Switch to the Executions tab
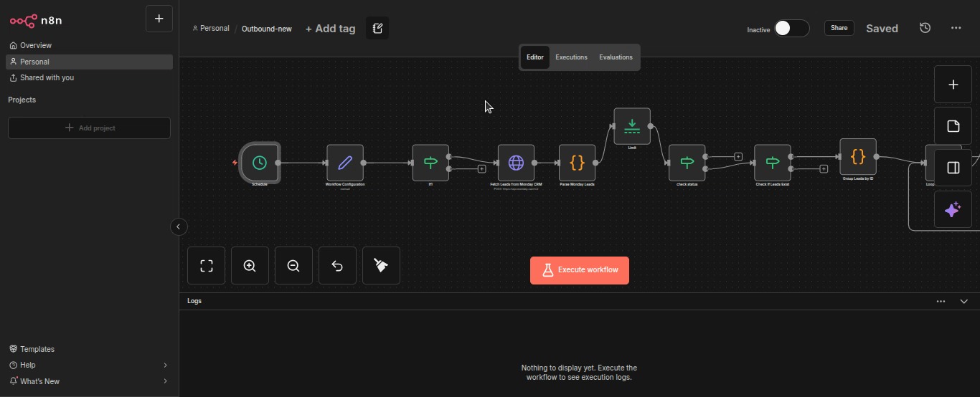The image size is (980, 397). (572, 57)
